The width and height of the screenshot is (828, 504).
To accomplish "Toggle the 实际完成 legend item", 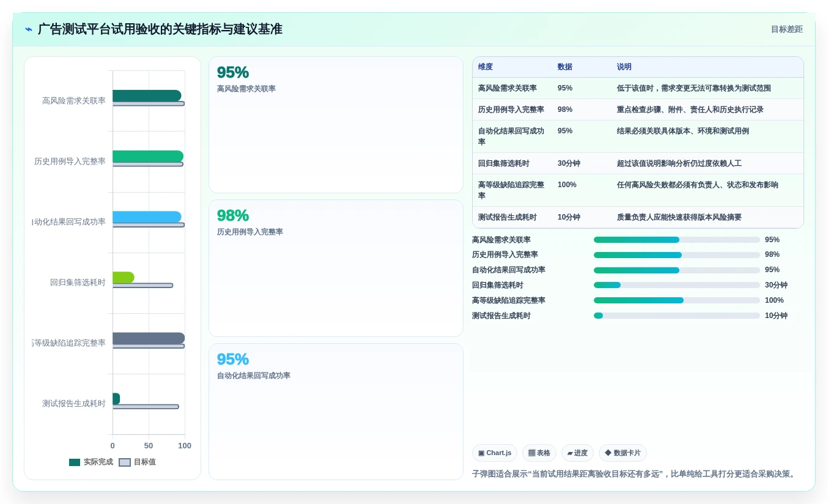I will tap(91, 462).
